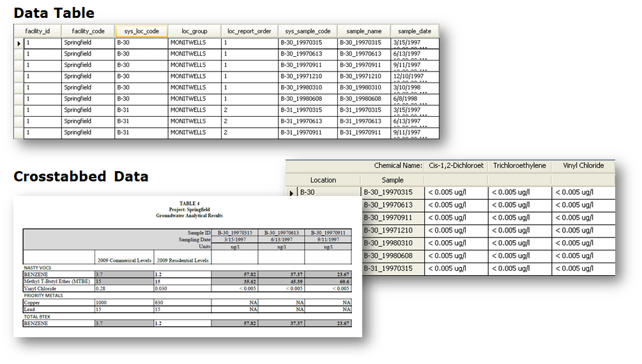Click the Location header in crosstab grid
This screenshot has height=364, width=642.
[x=323, y=180]
